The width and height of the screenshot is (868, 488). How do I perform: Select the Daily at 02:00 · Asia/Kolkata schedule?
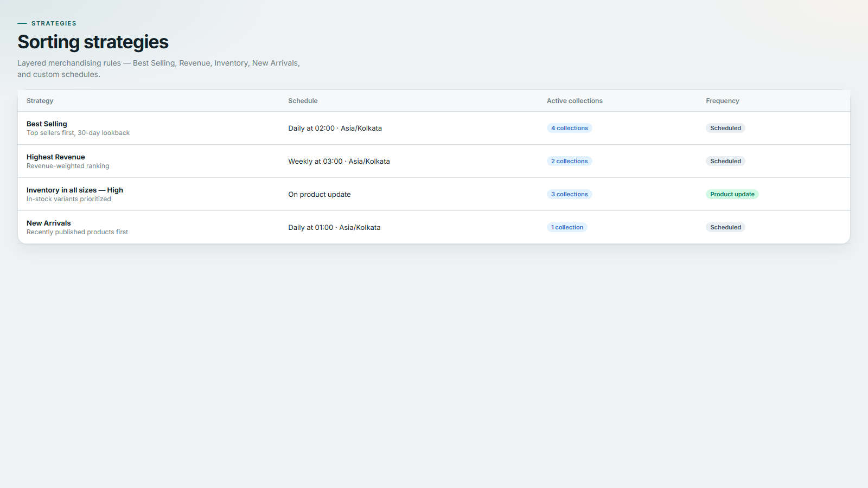click(x=335, y=129)
